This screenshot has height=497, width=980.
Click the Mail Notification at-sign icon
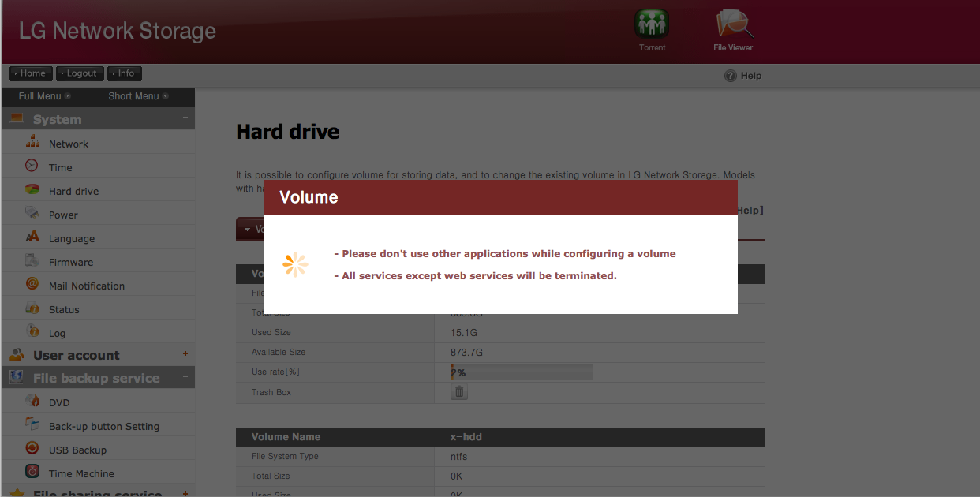(32, 285)
